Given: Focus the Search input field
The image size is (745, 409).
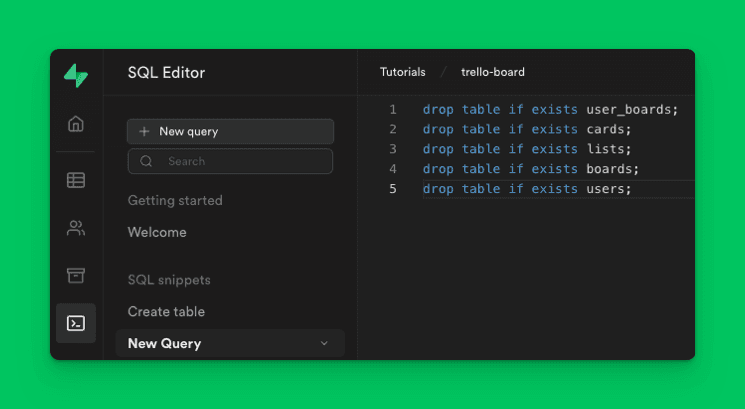Looking at the screenshot, I should [240, 161].
